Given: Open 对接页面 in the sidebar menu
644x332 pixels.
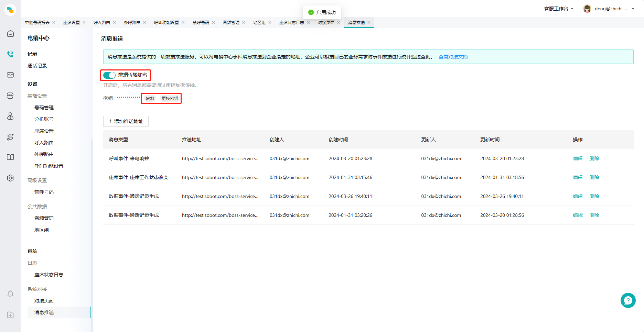Looking at the screenshot, I should (44, 301).
